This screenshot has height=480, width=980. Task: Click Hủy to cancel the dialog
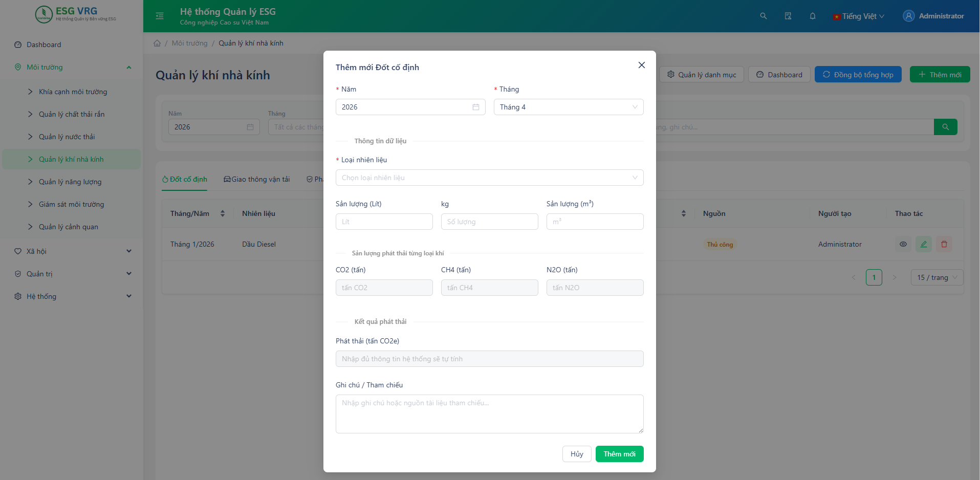click(x=577, y=454)
